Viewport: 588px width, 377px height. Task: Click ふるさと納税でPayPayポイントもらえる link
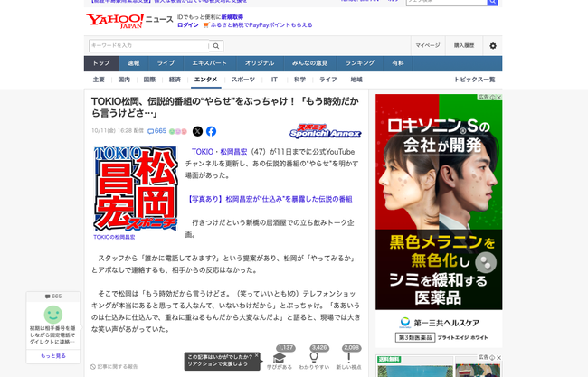pyautogui.click(x=261, y=25)
